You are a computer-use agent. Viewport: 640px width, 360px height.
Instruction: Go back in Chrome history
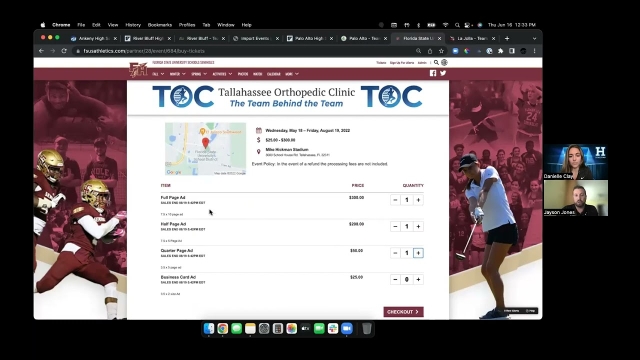pos(41,51)
